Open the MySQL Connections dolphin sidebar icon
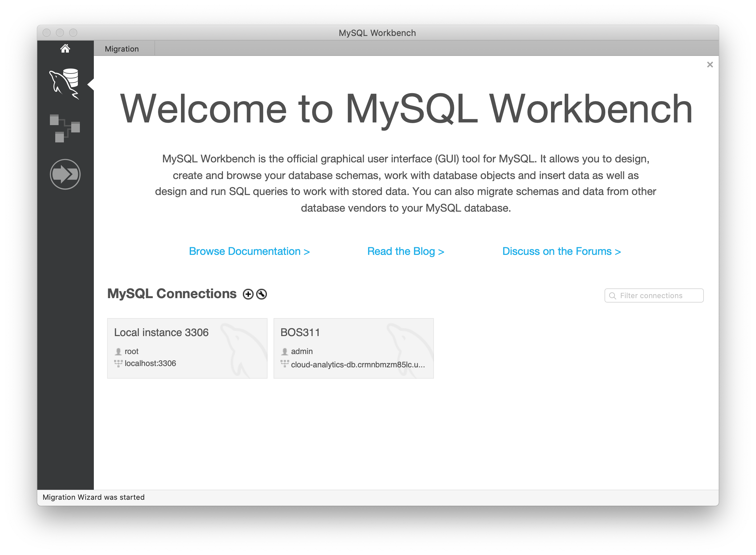 point(65,84)
